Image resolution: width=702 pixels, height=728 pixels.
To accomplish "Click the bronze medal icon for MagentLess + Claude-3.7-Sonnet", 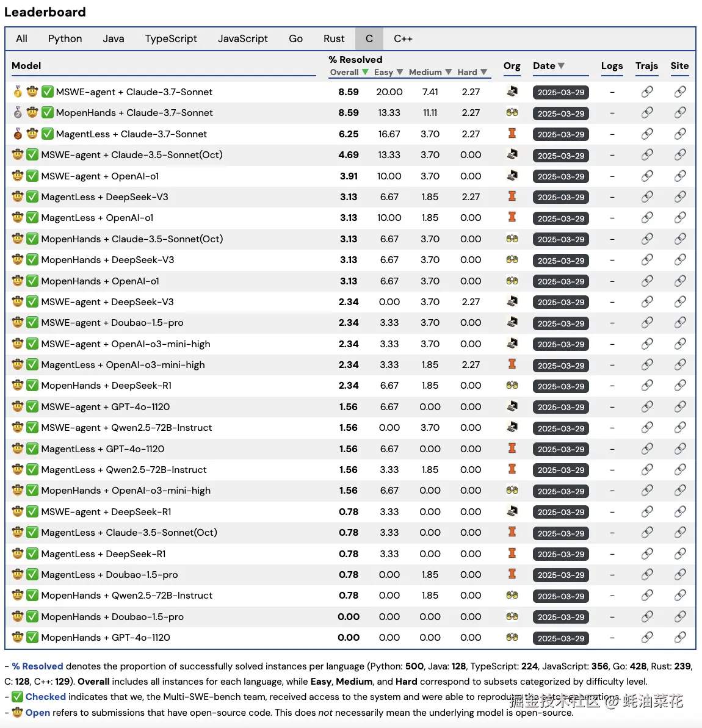I will (18, 134).
